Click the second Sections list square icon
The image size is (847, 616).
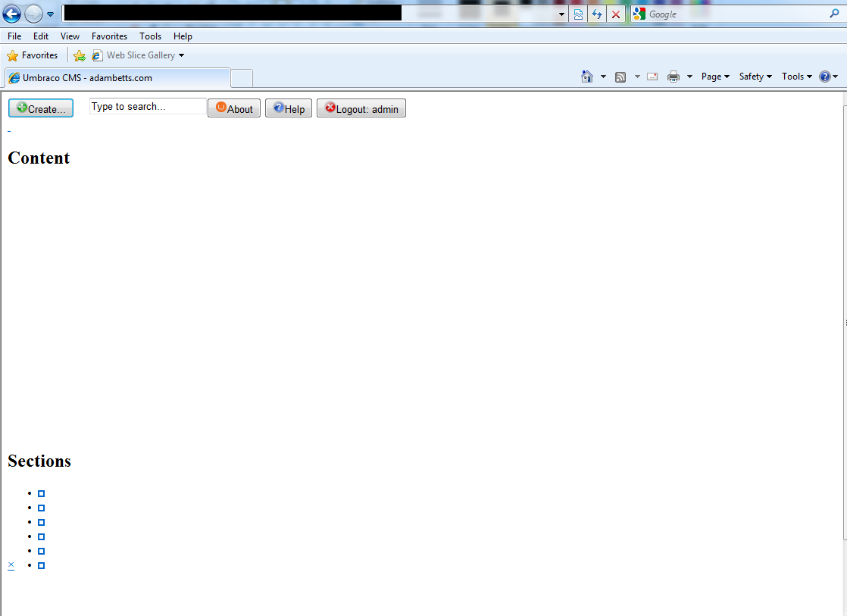(41, 508)
